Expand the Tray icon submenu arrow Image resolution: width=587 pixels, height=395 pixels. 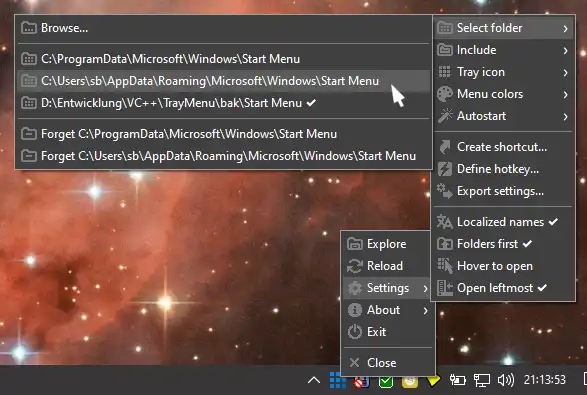pyautogui.click(x=565, y=72)
